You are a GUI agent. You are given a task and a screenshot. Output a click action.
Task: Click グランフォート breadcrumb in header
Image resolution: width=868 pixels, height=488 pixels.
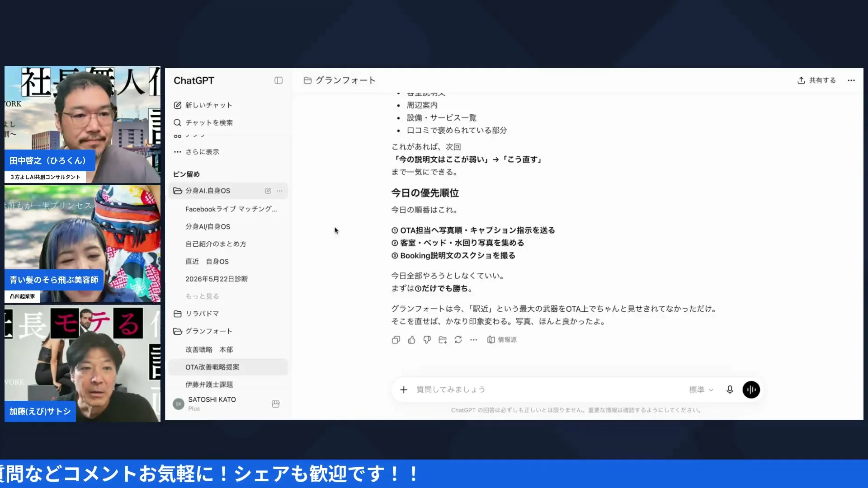pos(340,80)
